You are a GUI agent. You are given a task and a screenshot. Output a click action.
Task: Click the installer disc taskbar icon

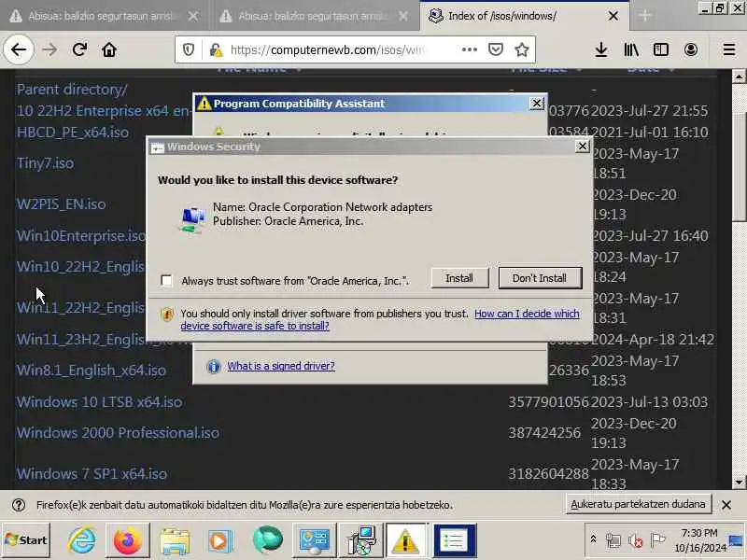pyautogui.click(x=361, y=540)
